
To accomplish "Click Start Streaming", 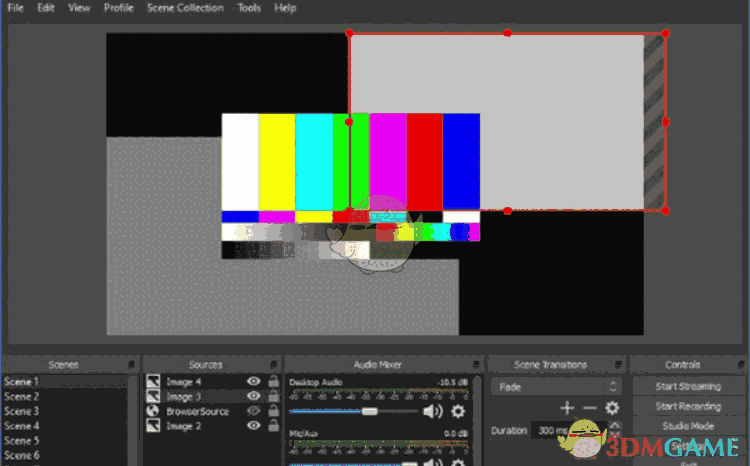I will click(x=688, y=386).
